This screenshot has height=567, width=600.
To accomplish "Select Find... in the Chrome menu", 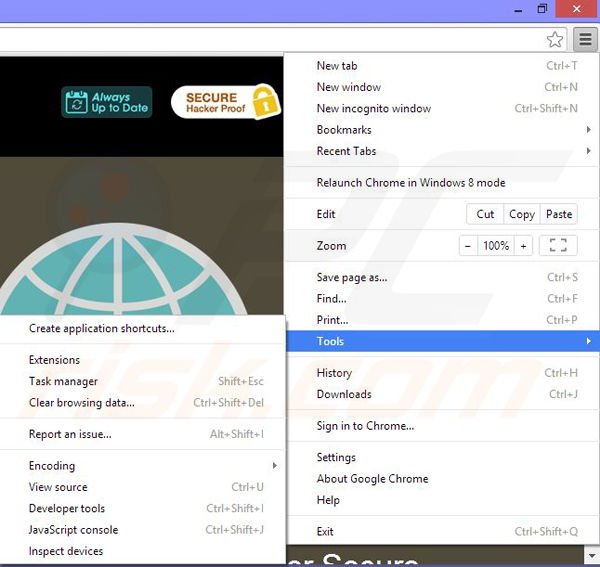I will pyautogui.click(x=443, y=298).
